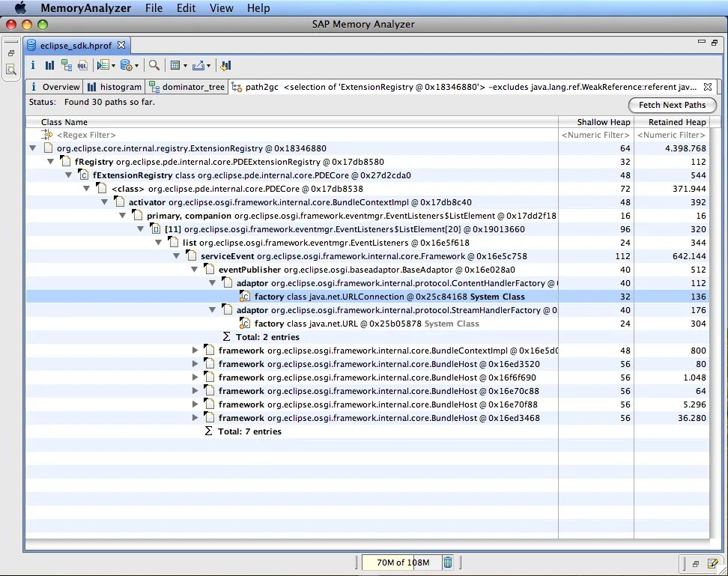Open the MemoryAnalyzer application menu
Screen dimensions: 728x576
click(x=86, y=8)
